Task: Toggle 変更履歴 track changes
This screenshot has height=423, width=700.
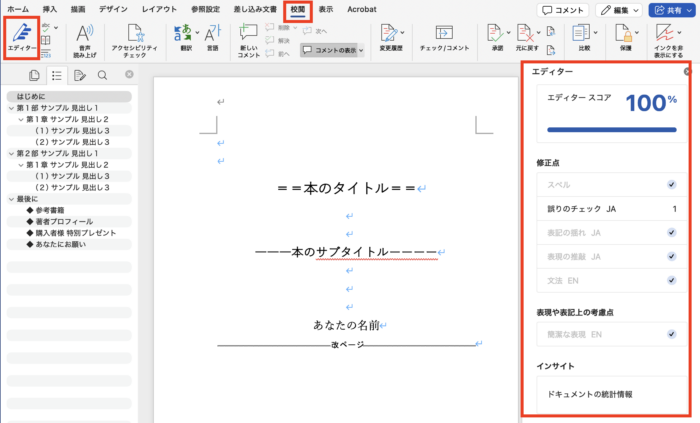Action: pos(390,38)
